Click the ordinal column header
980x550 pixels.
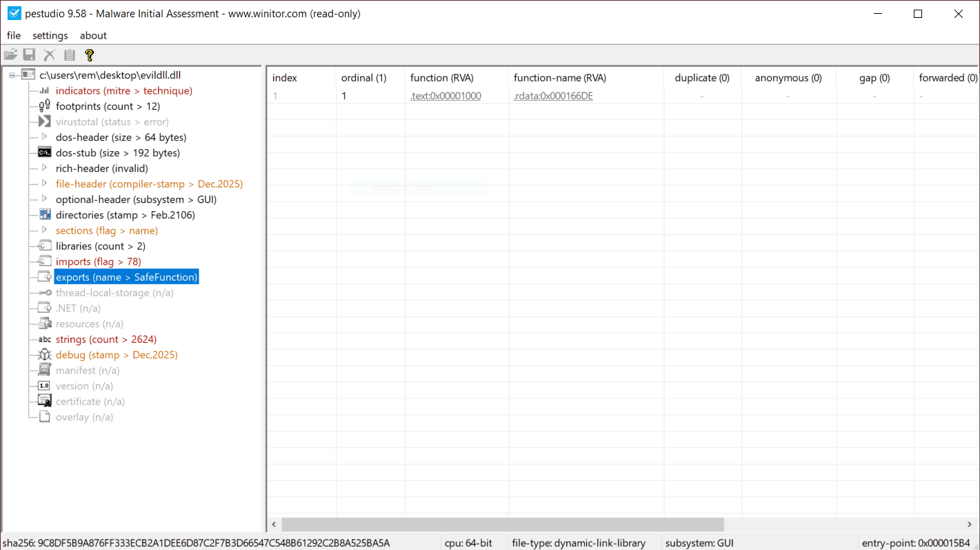point(363,78)
